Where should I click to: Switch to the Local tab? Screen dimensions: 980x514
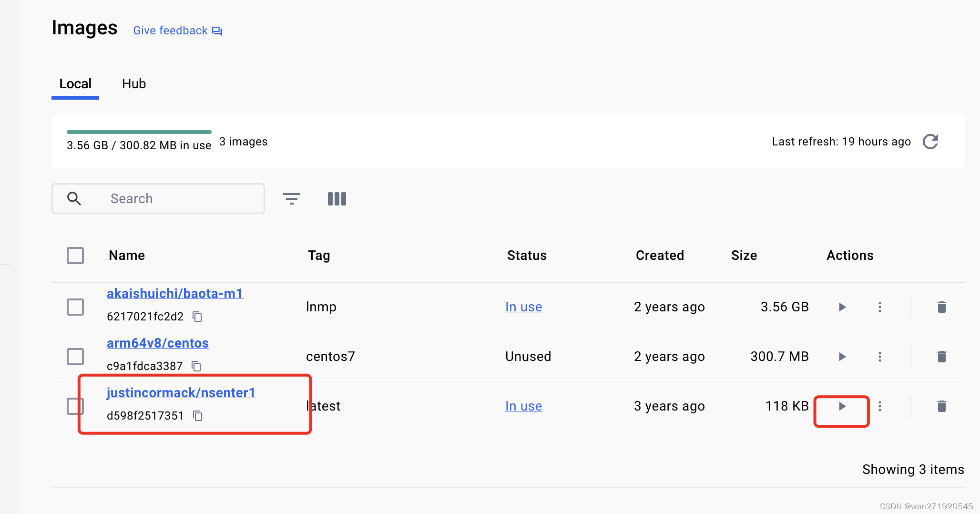(x=75, y=84)
